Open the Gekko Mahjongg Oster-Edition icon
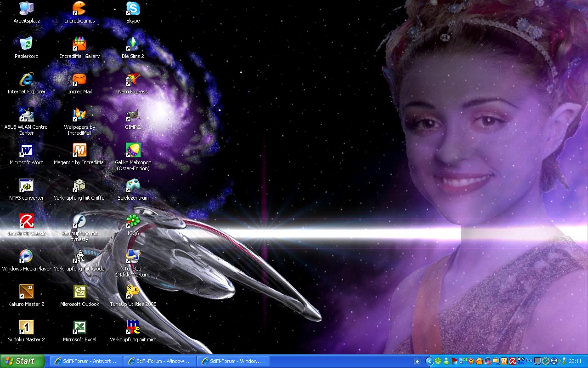The height and width of the screenshot is (368, 588). coord(133,151)
